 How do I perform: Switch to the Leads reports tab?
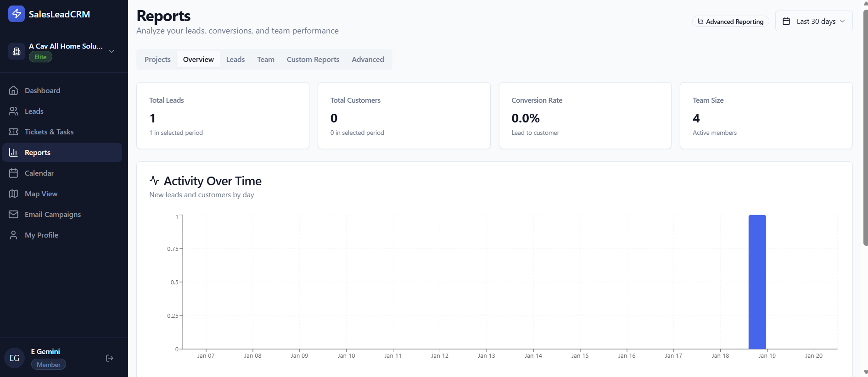tap(235, 59)
